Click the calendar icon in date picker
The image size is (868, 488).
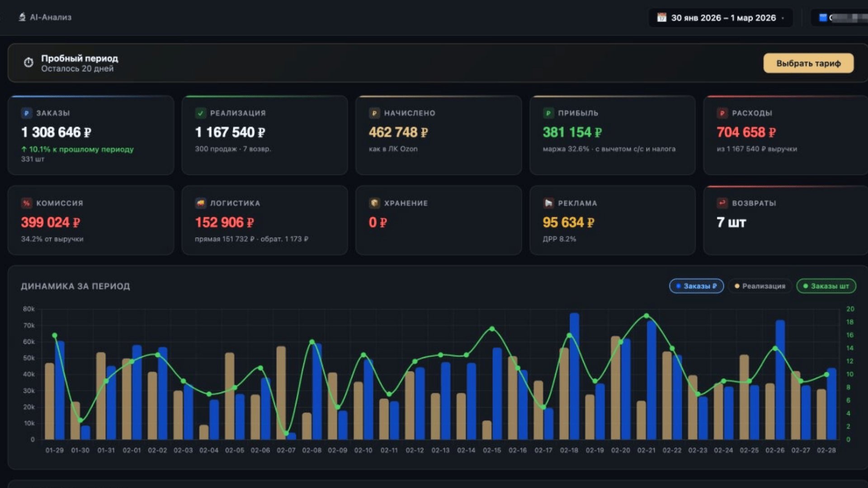[x=661, y=18]
